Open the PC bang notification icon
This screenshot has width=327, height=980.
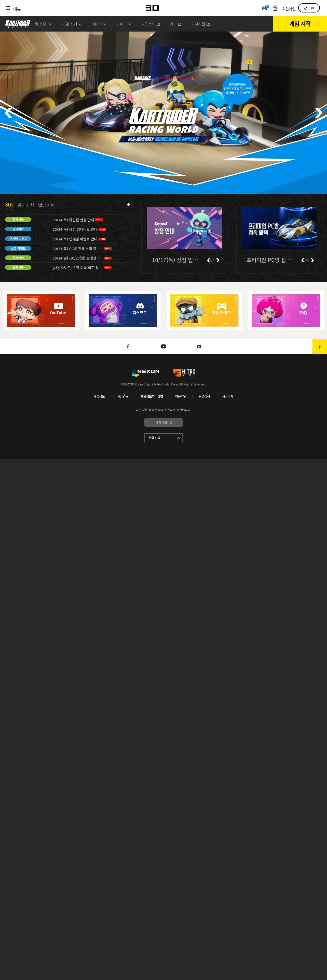click(x=265, y=8)
